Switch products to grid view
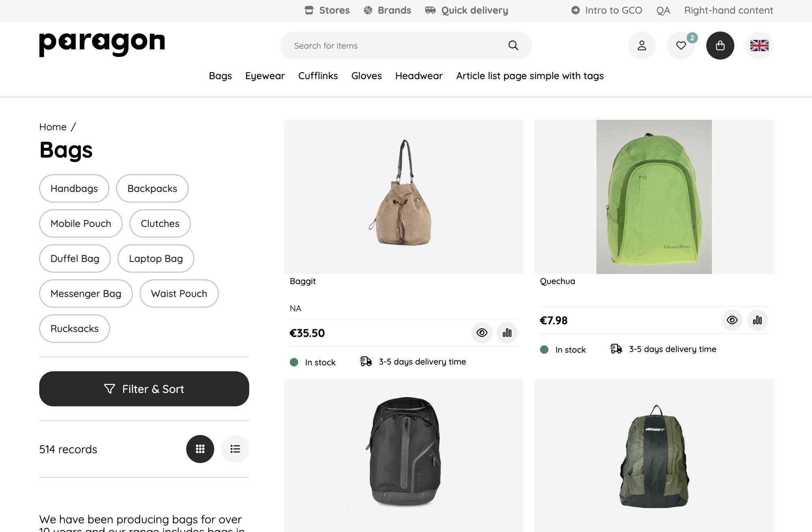The image size is (812, 532). click(x=200, y=449)
